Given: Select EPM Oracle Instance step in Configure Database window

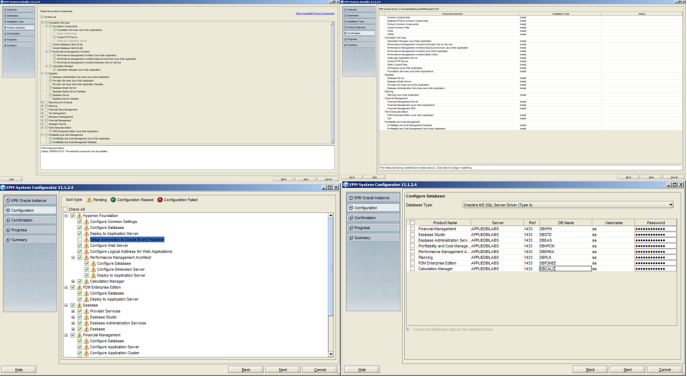Looking at the screenshot, I should tap(373, 198).
